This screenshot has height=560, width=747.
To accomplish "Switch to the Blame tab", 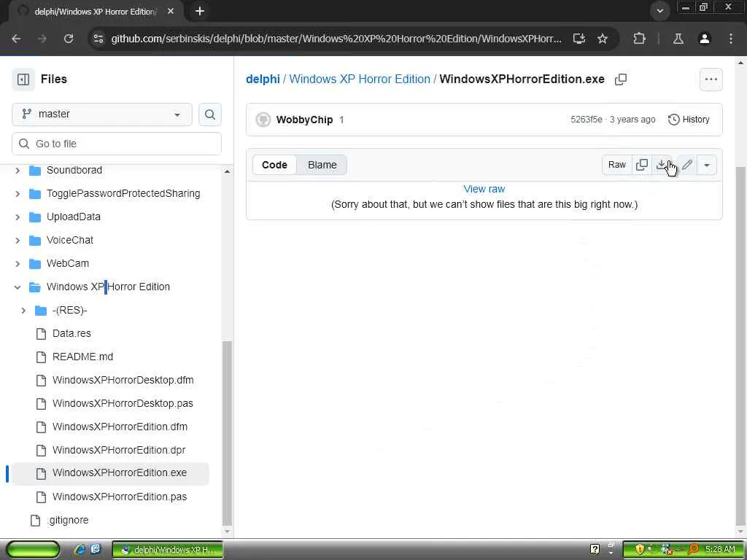I will [322, 165].
